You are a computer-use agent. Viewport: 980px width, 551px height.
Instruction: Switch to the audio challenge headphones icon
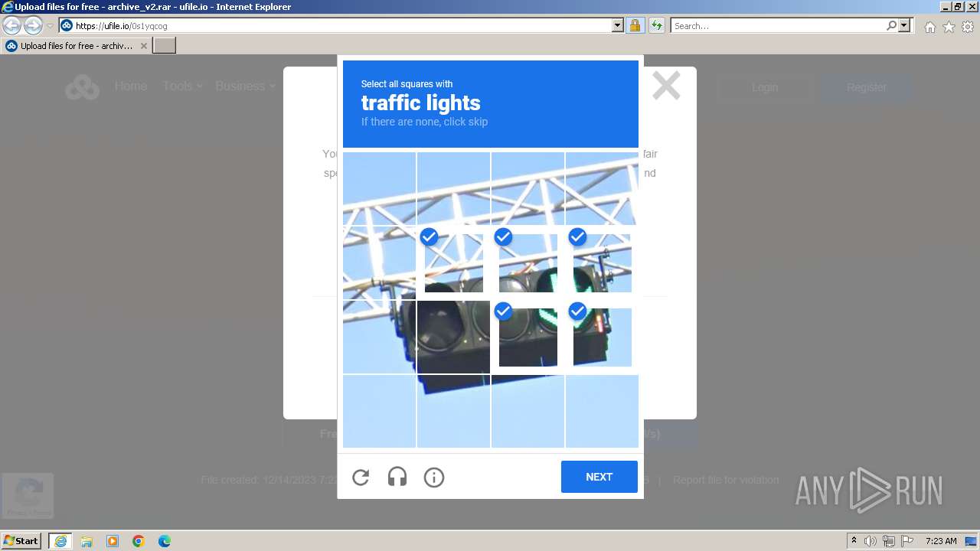397,478
